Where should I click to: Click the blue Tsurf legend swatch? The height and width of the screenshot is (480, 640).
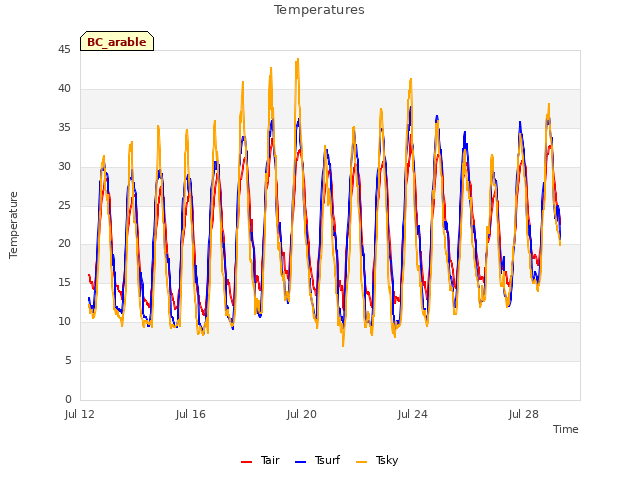[x=300, y=462]
